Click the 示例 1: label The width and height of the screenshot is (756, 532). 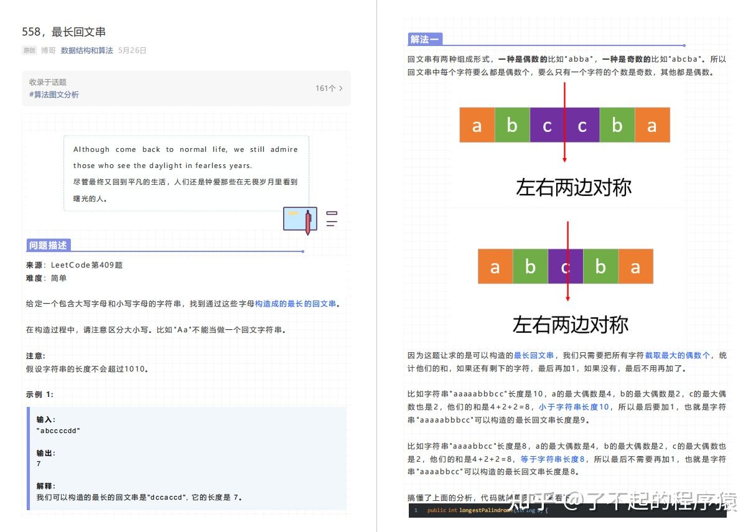40,394
